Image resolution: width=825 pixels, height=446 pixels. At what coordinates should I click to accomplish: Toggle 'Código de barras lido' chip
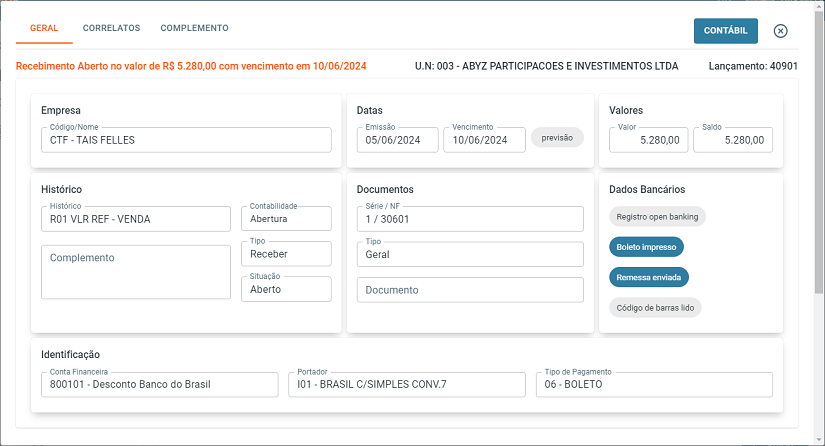coord(655,307)
